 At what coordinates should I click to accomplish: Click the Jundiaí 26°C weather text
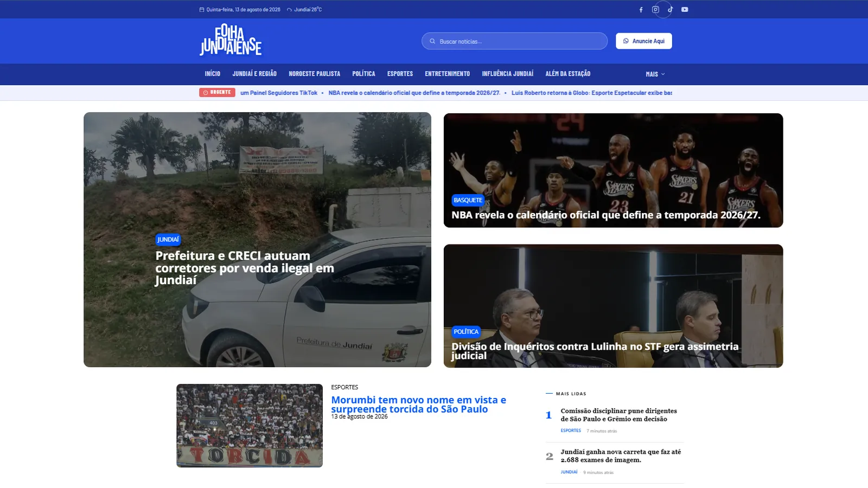[308, 10]
